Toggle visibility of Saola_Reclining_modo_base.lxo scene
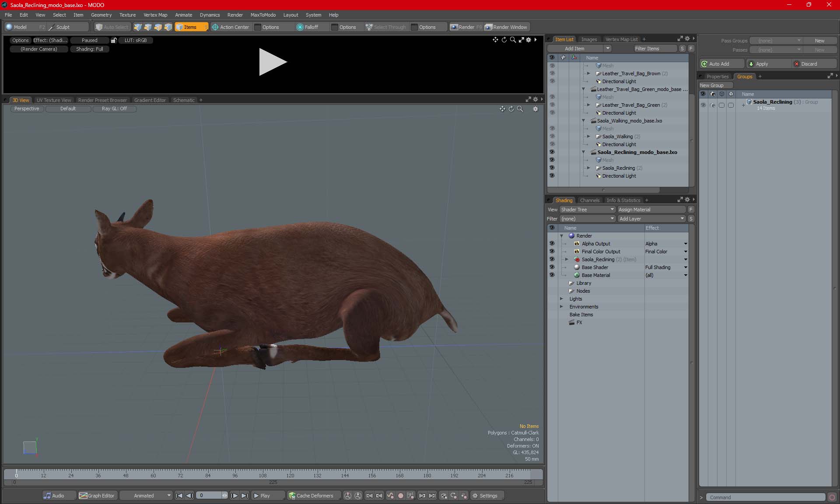 click(552, 152)
